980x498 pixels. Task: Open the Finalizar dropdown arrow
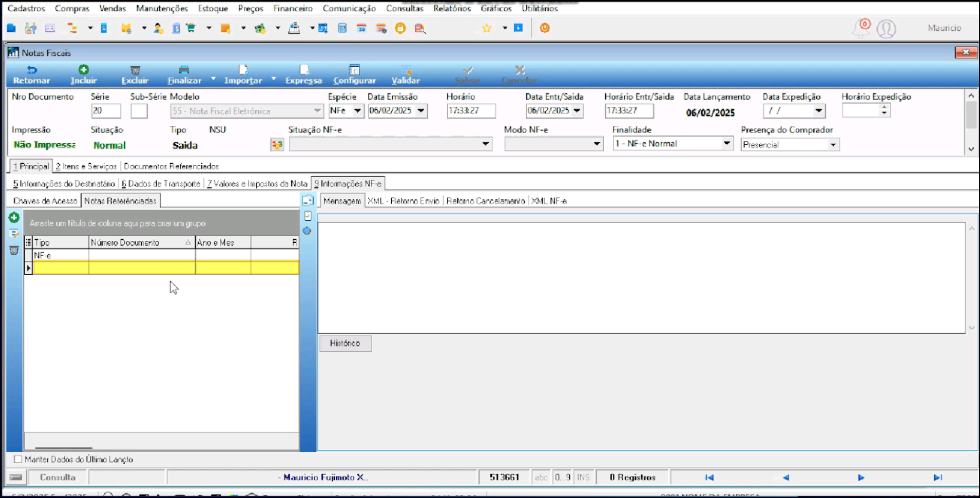[213, 78]
